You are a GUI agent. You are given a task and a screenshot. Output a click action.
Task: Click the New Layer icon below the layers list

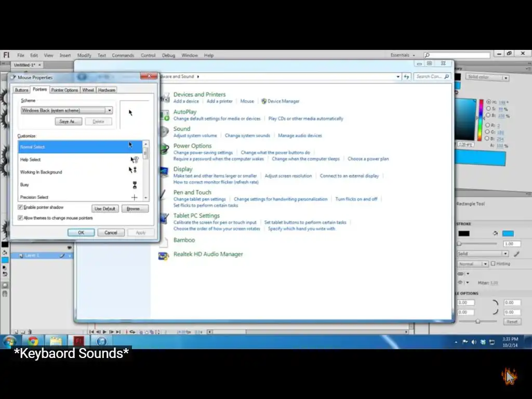[x=16, y=332]
